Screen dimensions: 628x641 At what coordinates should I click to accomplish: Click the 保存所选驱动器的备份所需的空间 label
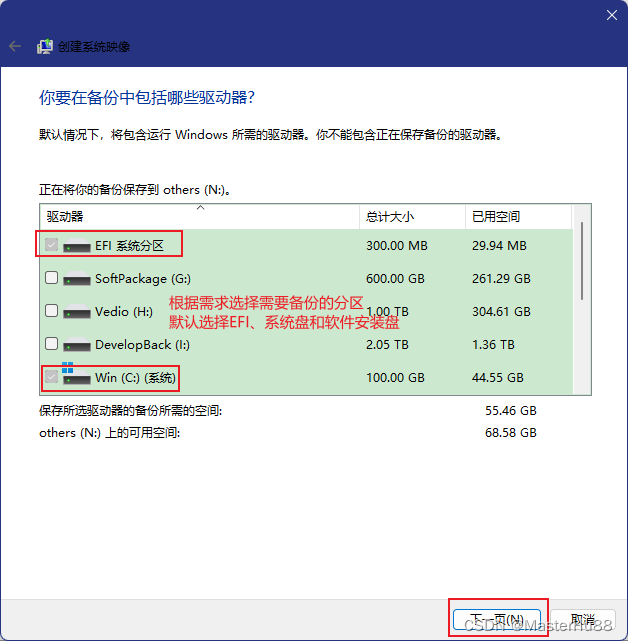[130, 411]
